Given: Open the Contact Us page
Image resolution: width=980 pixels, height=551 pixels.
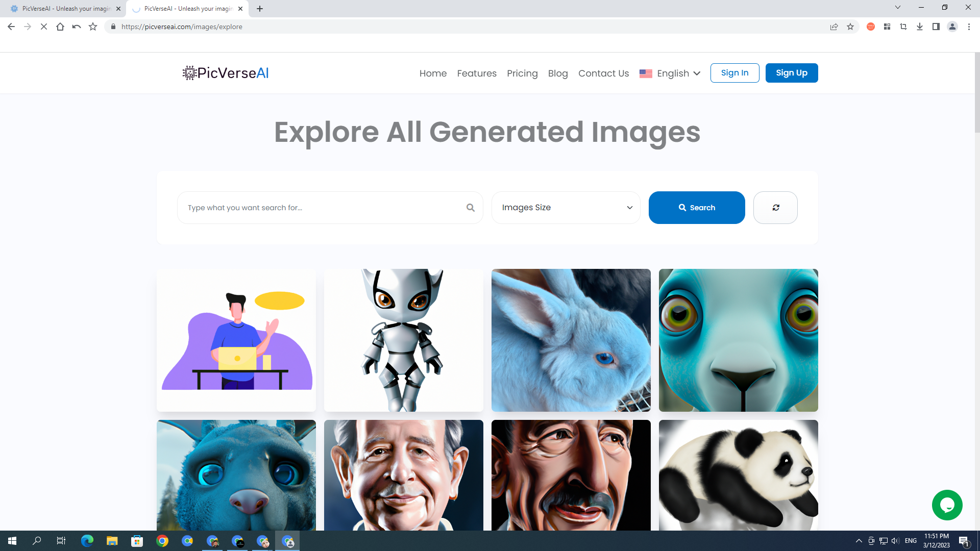Looking at the screenshot, I should click(x=603, y=73).
